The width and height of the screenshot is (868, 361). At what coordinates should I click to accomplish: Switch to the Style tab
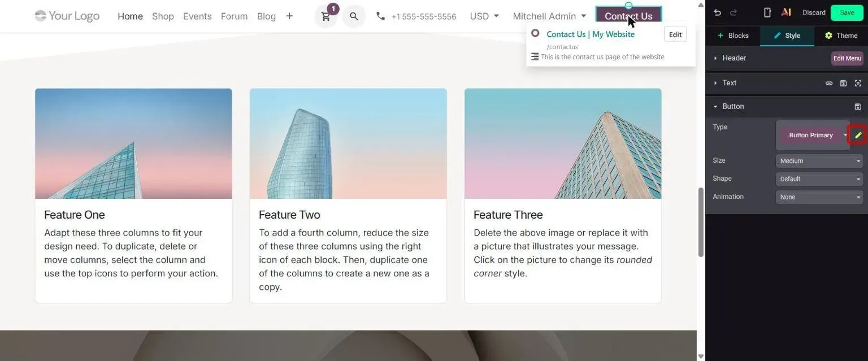787,36
